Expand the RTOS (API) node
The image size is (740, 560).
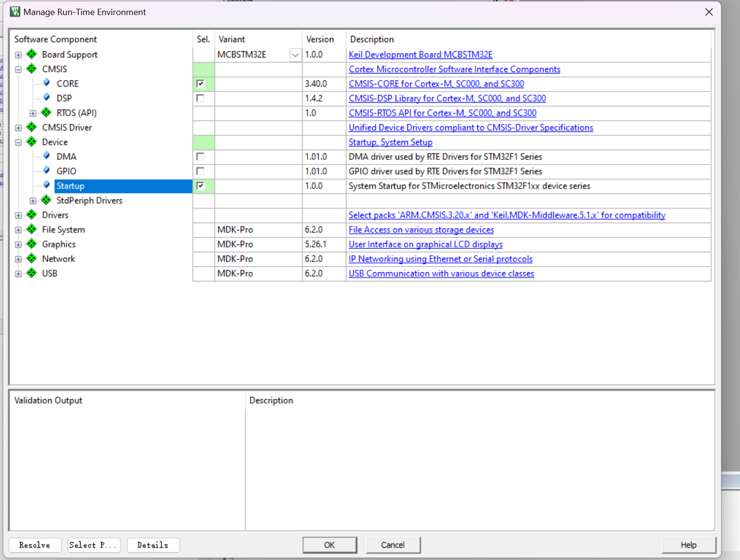(x=33, y=113)
